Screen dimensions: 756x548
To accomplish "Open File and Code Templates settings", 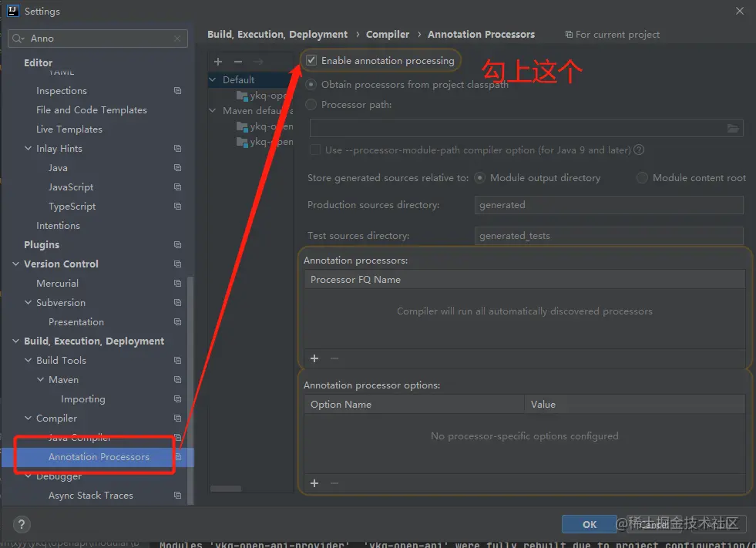I will (x=92, y=110).
